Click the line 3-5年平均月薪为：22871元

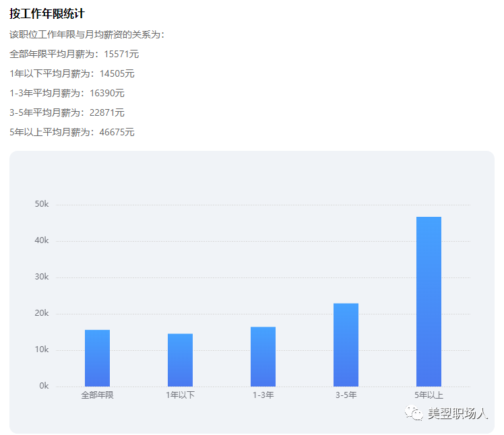pos(67,112)
